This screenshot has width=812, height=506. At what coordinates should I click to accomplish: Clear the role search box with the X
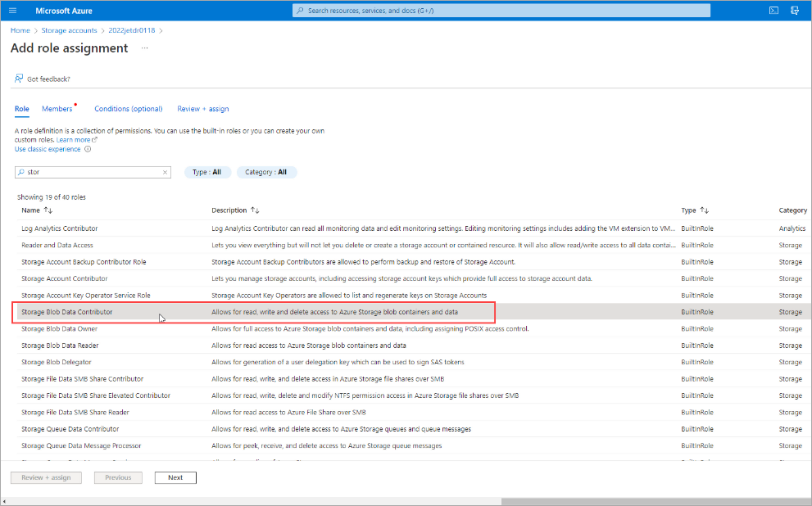pos(165,173)
